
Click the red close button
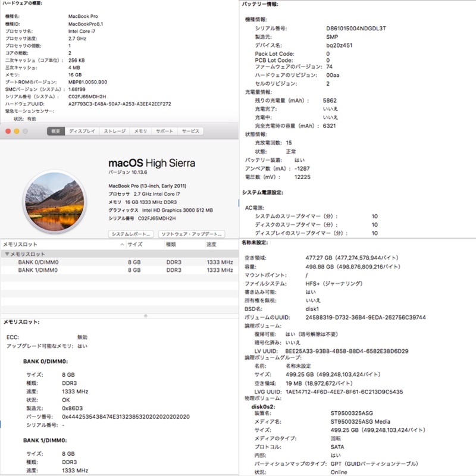[8, 131]
